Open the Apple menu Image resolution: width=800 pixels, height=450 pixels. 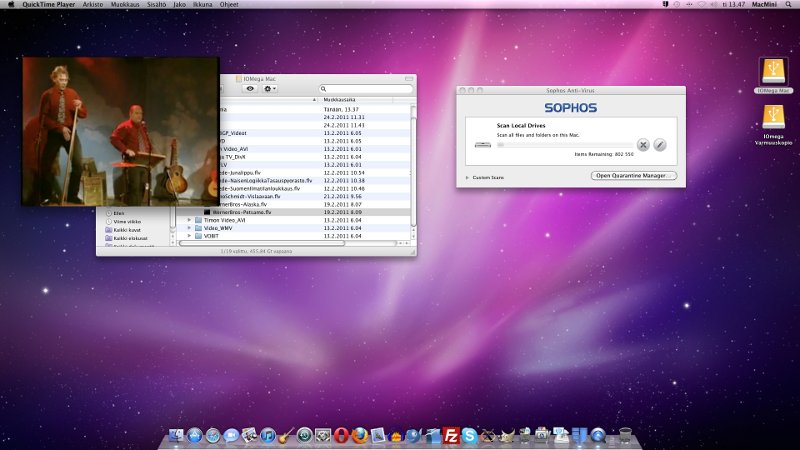coord(11,4)
